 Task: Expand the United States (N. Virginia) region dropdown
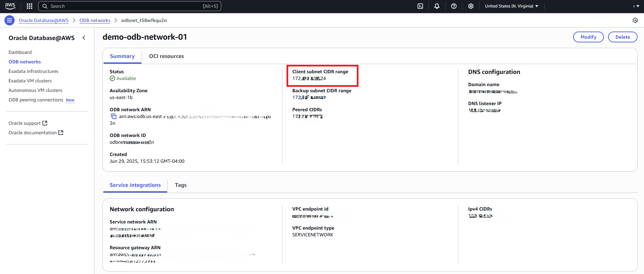pyautogui.click(x=512, y=6)
